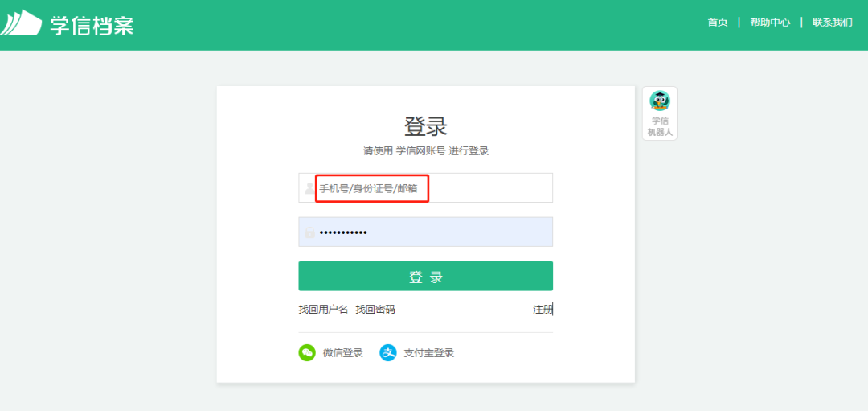Click the 学信档案 logo icon
The image size is (868, 411).
pos(21,23)
